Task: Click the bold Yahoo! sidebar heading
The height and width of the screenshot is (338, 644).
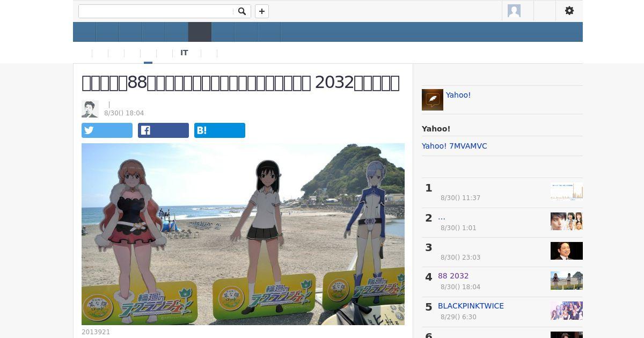Action: 436,129
